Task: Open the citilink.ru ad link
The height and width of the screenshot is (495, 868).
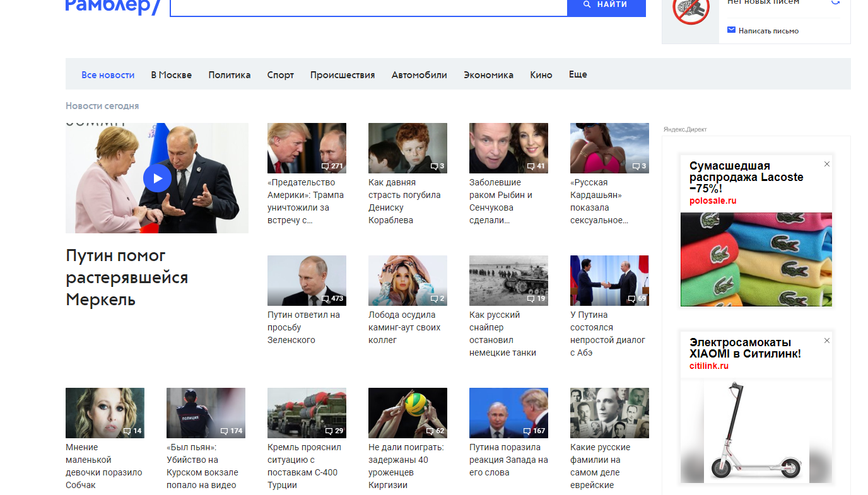Action: (709, 366)
